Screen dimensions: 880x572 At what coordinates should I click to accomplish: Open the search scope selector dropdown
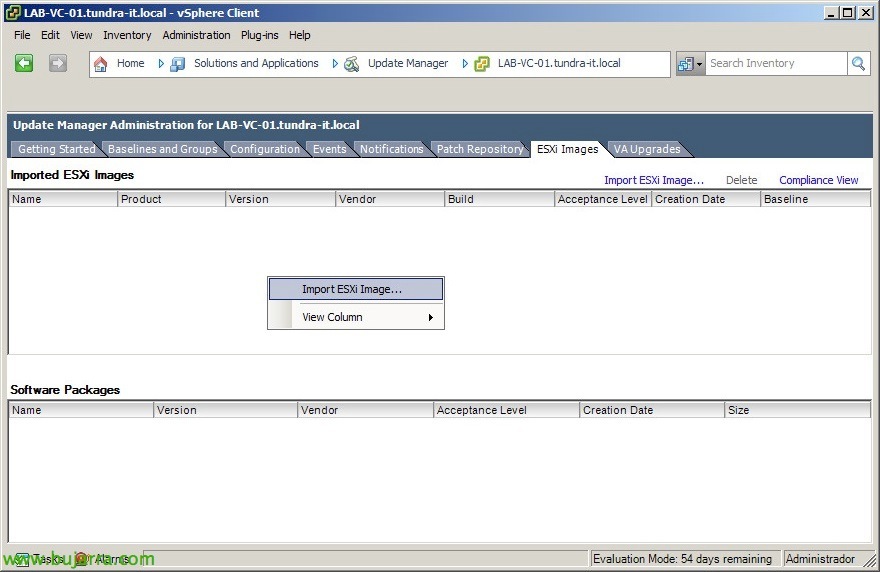pos(690,64)
